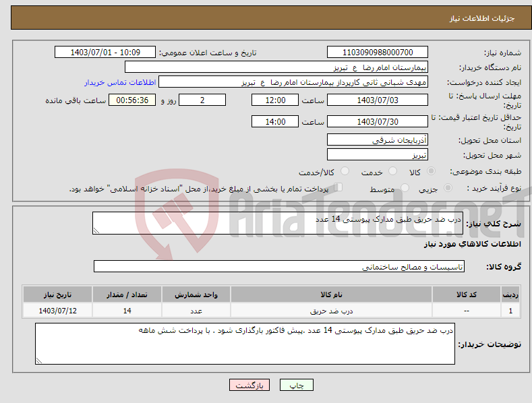Image resolution: width=532 pixels, height=403 pixels.
Task: Click the resize grip of توضیحات خریدار box
Action: 39,361
